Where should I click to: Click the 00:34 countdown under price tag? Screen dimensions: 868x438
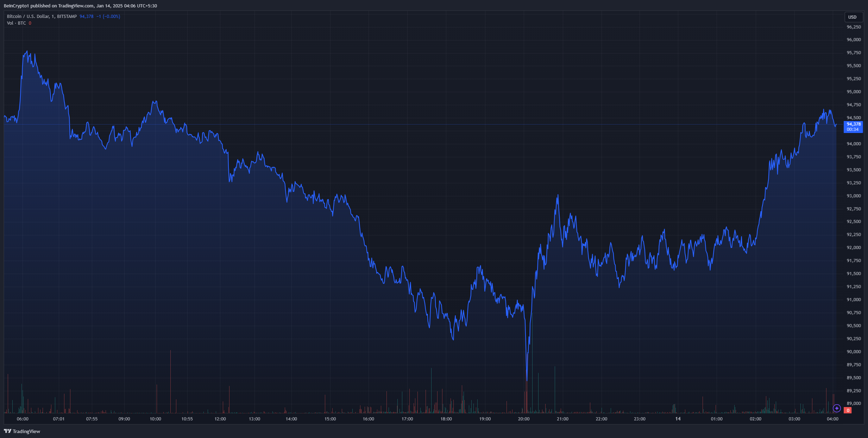853,129
